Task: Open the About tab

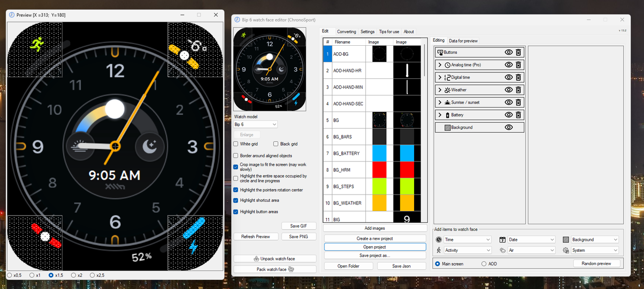Action: pos(409,32)
